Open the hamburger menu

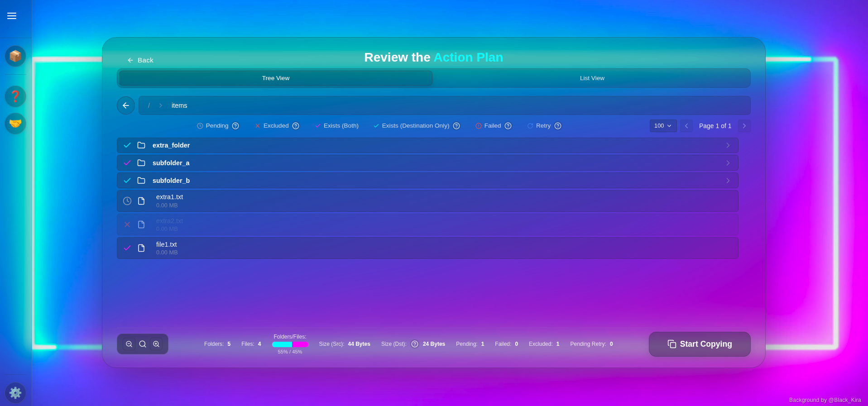[12, 16]
